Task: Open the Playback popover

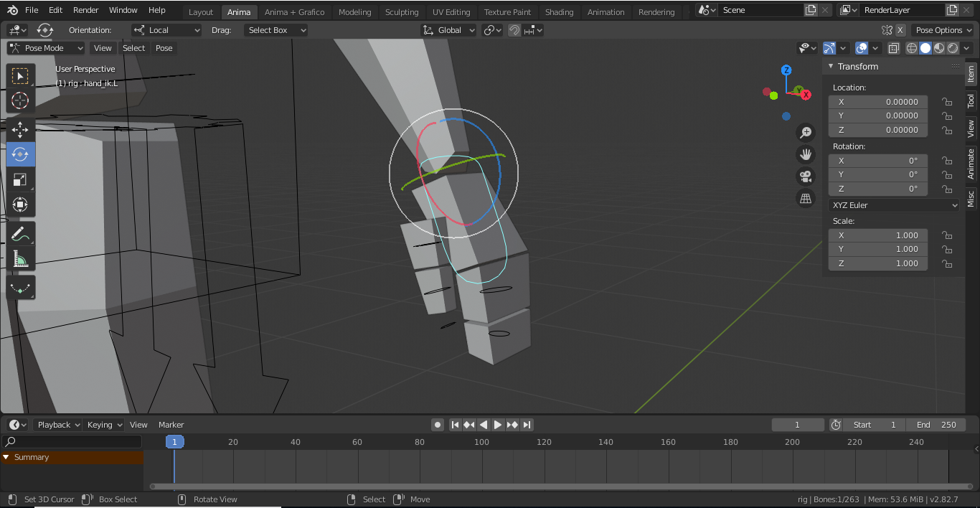Action: (x=57, y=425)
